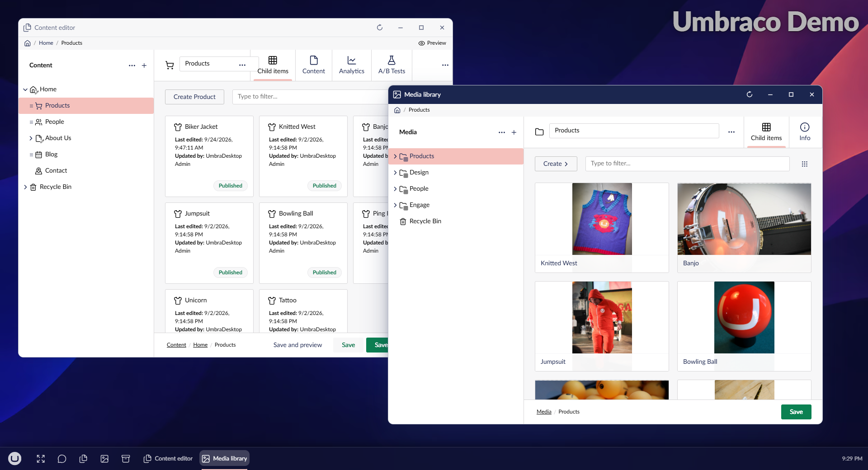
Task: Expand the Design media folder
Action: pyautogui.click(x=395, y=173)
